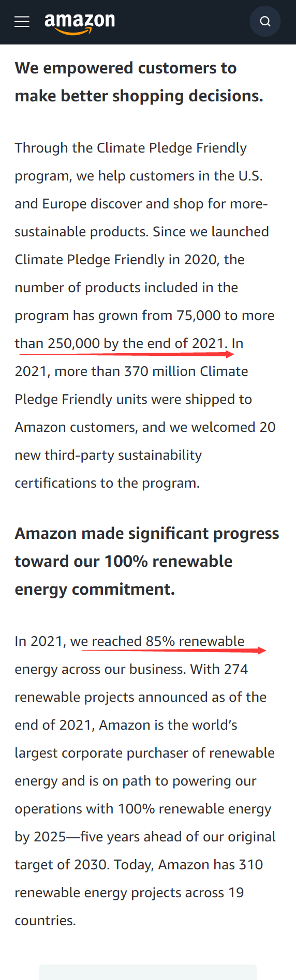Click 'new third-party sustainability' text line
296x980 pixels.
[108, 456]
